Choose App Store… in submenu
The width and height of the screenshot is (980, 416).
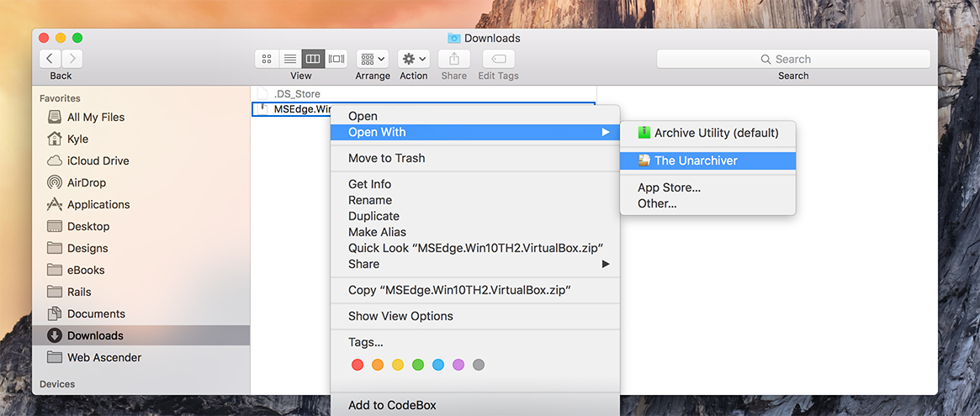click(707, 187)
